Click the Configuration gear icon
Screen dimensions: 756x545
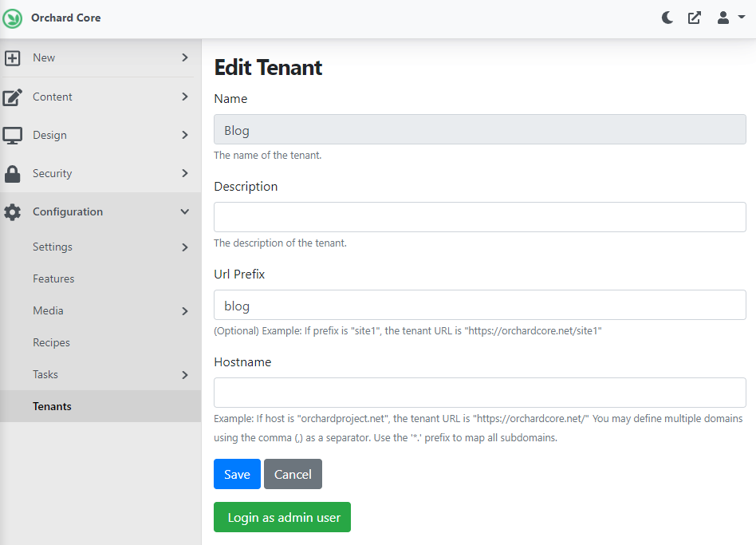(x=12, y=212)
